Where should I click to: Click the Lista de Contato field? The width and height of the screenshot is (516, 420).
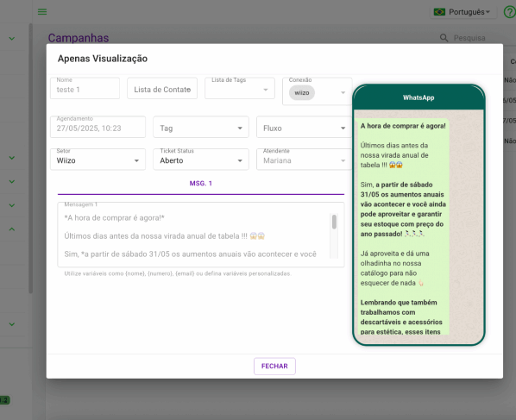[x=162, y=88]
